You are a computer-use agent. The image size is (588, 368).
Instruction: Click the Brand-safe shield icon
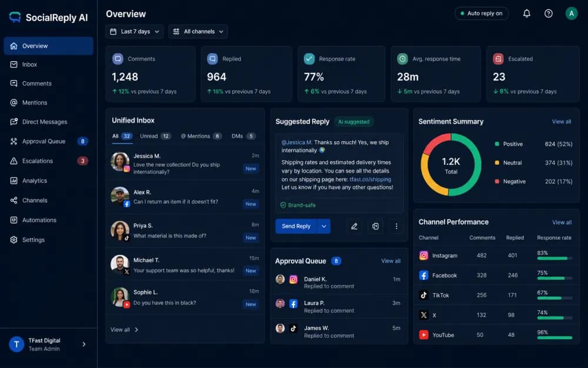click(283, 205)
